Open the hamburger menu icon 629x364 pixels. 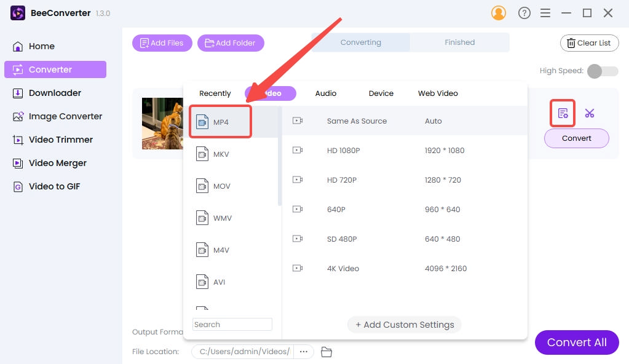(545, 13)
